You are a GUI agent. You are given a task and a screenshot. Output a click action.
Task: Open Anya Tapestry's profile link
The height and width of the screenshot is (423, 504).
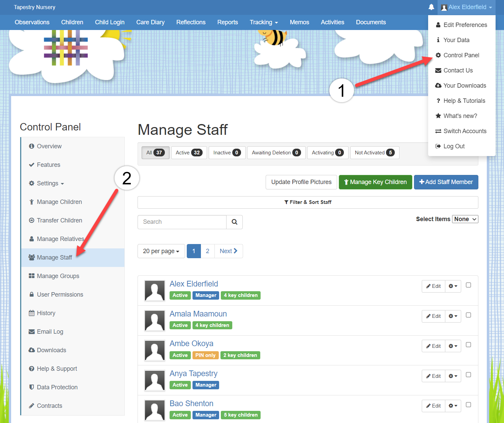(194, 373)
